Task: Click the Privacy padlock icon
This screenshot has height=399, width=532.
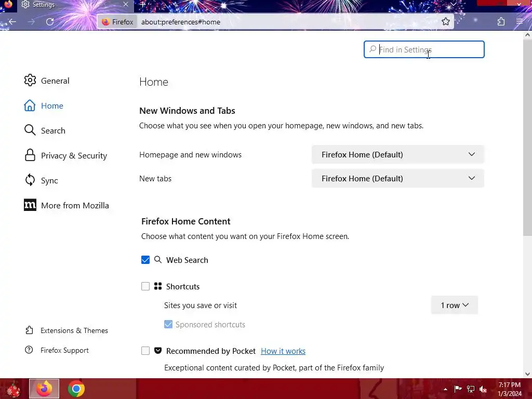Action: pos(30,155)
